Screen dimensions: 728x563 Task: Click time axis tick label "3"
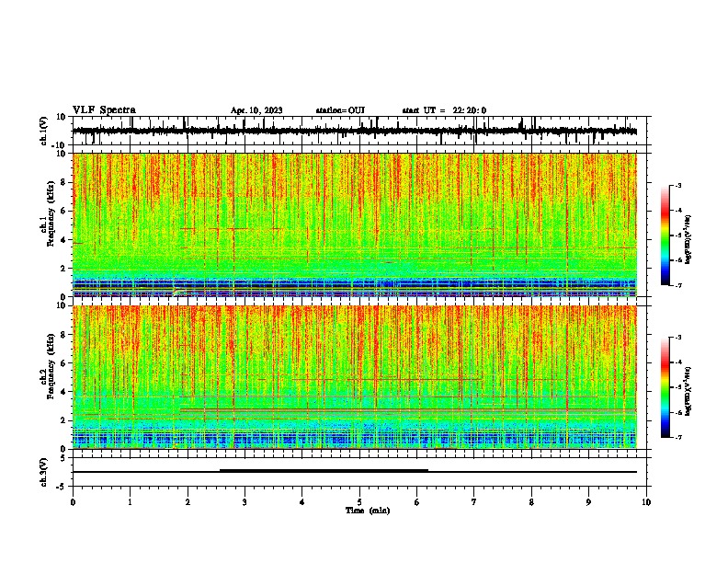pos(245,502)
